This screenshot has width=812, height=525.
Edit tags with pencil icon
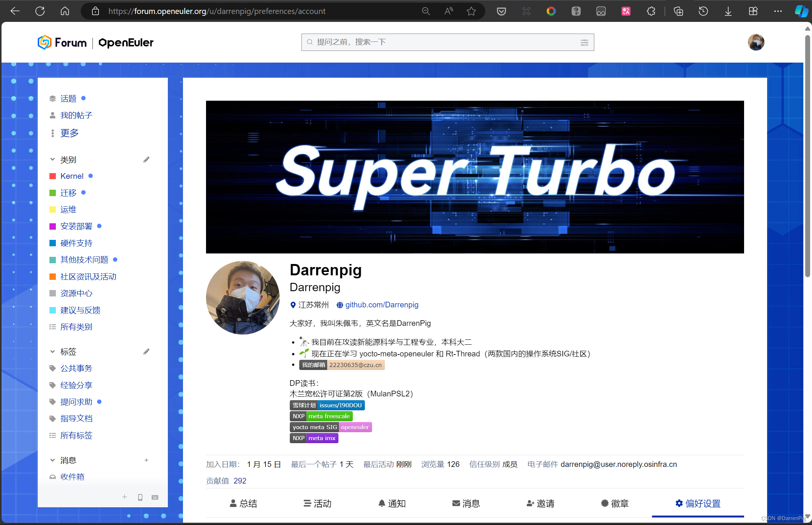point(146,352)
